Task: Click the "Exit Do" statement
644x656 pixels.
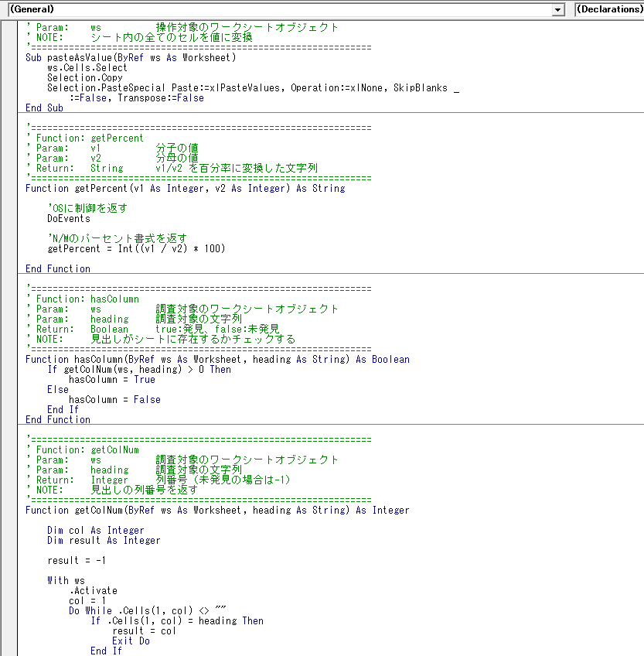Action: coord(131,641)
